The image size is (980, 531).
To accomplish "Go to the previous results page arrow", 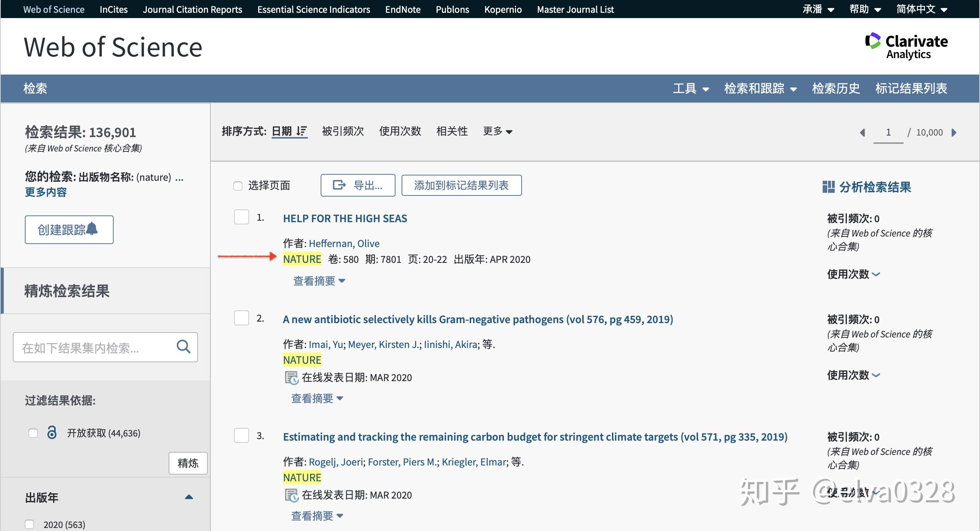I will tap(863, 133).
